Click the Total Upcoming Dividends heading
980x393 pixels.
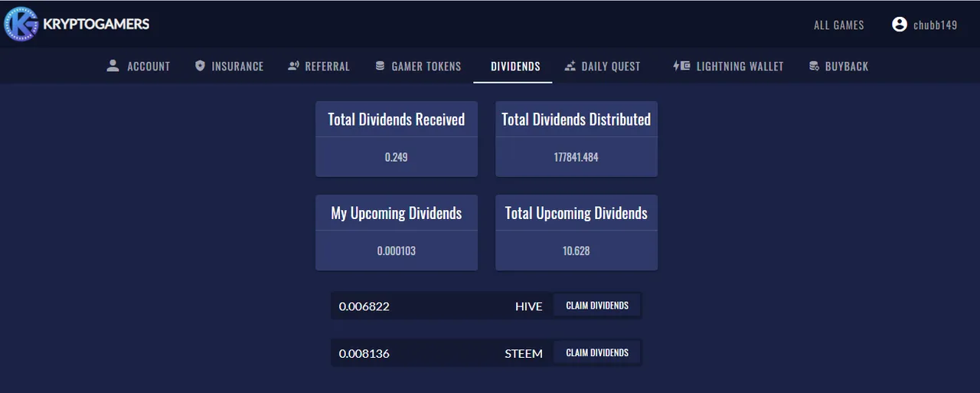(x=577, y=213)
